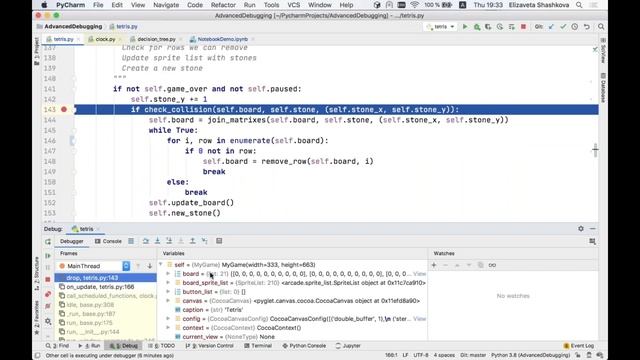The height and width of the screenshot is (360, 640).
Task: Click the Profile icon in the top toolbar
Action: pyautogui.click(x=500, y=27)
